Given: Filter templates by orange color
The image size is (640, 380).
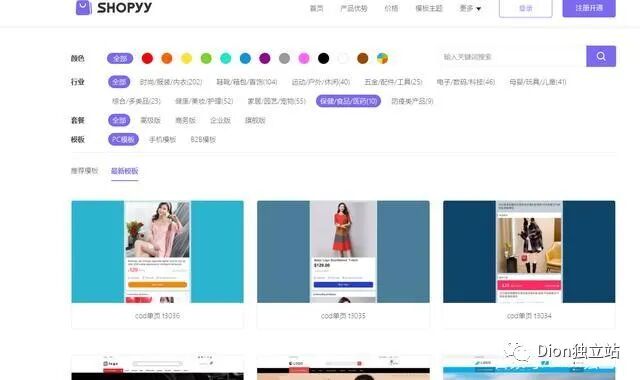Looking at the screenshot, I should coord(167,58).
